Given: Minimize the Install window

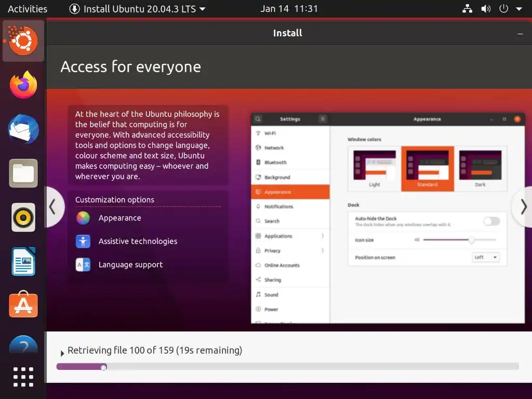Looking at the screenshot, I should (520, 33).
